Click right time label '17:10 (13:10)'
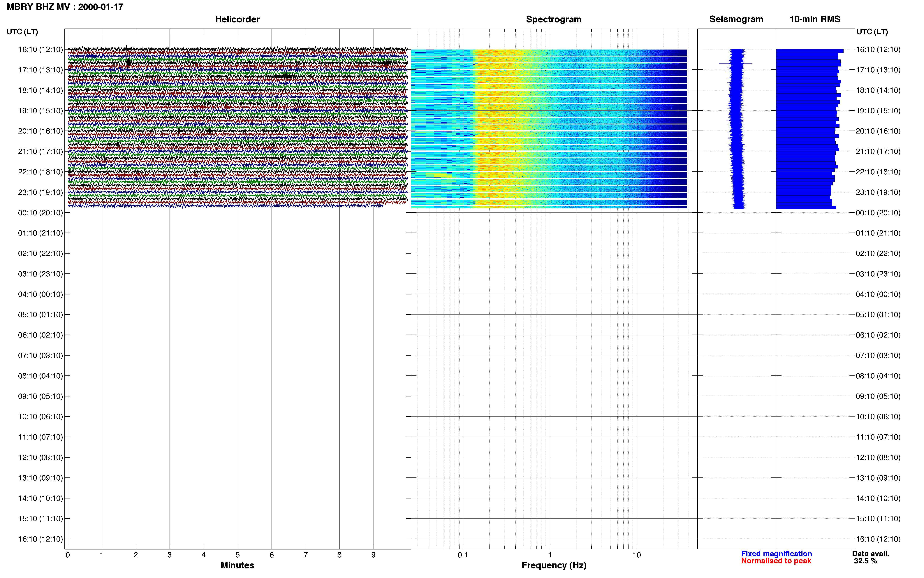This screenshot has height=578, width=924. click(878, 70)
